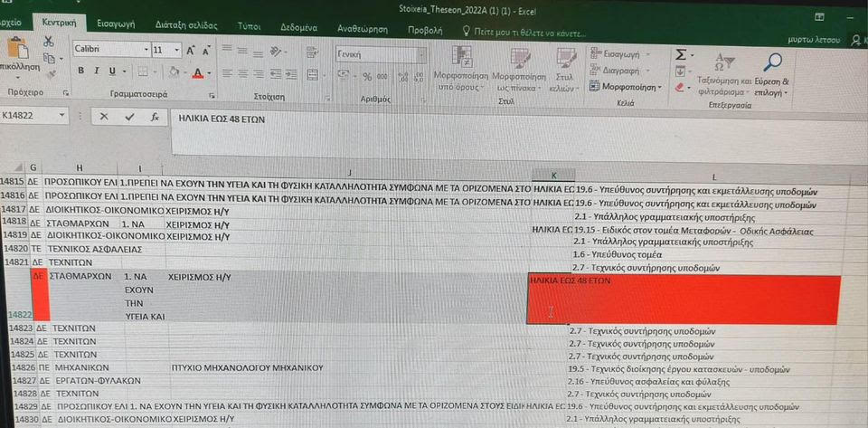The height and width of the screenshot is (428, 868).
Task: Click the Sort & Filter icon
Action: pos(721,63)
